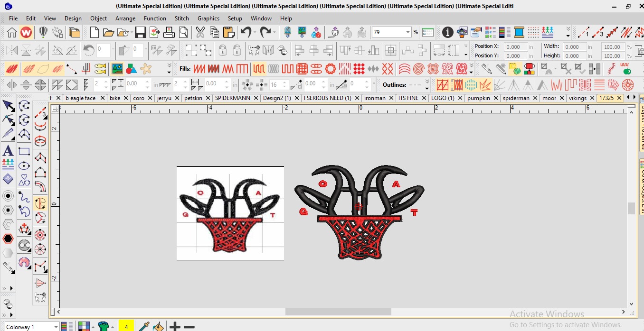Close the bike design tab
This screenshot has height=331, width=644.
click(x=126, y=98)
